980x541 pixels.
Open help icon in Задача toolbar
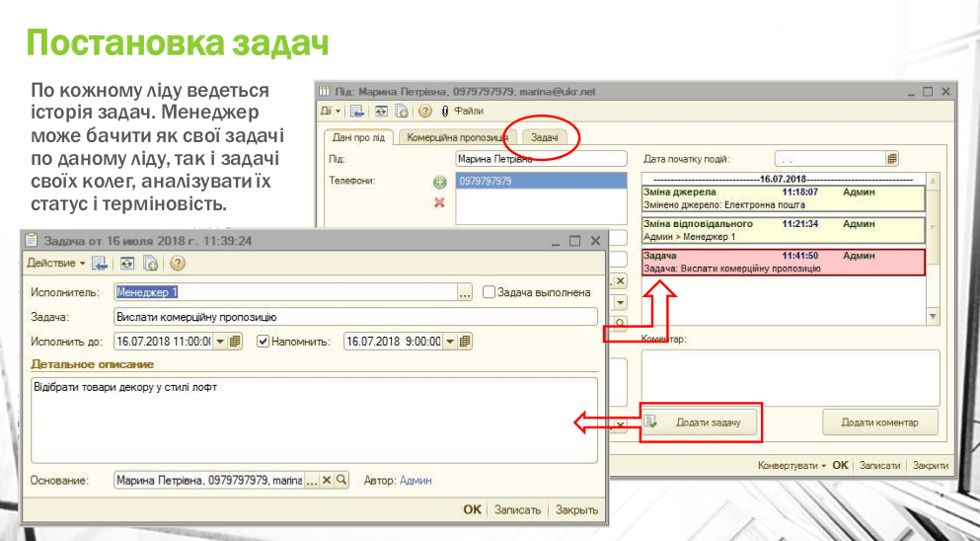point(178,264)
